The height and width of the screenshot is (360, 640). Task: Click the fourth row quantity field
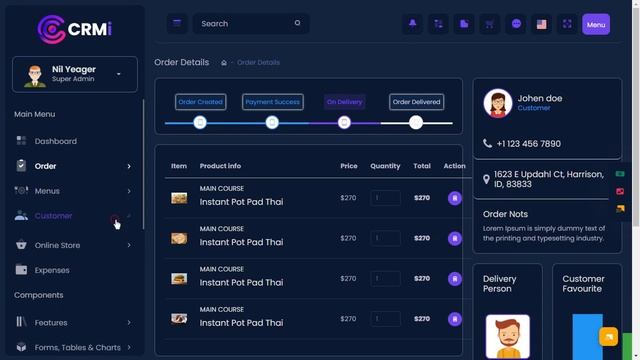(x=385, y=319)
